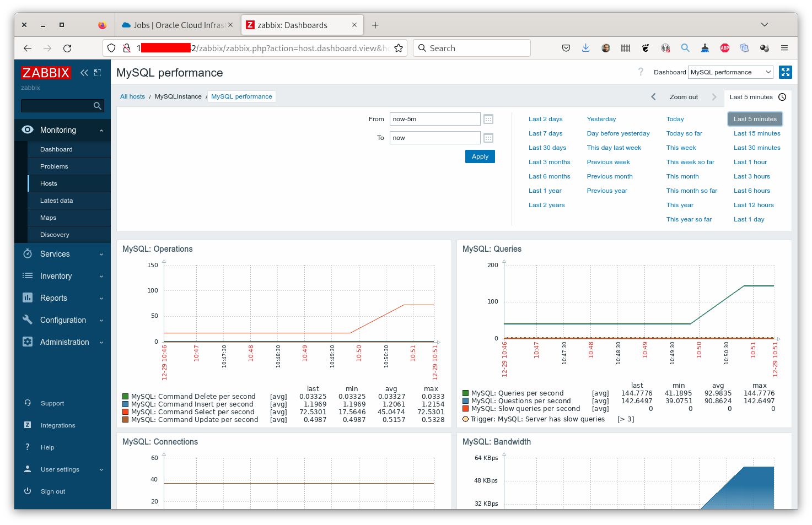Enter kiosk mode via fullscreen icon
Viewport: 812px width, 525px height.
[785, 72]
